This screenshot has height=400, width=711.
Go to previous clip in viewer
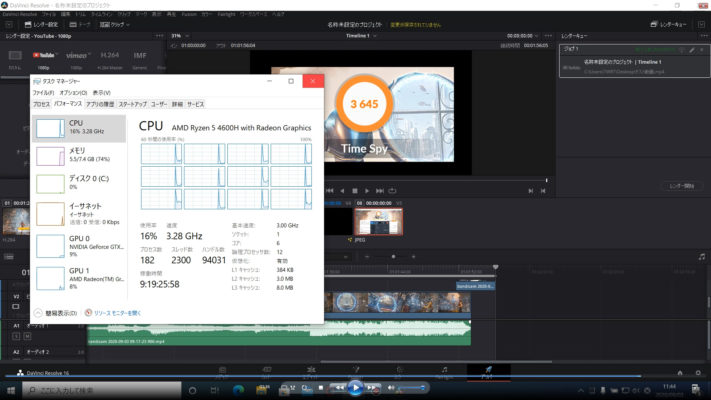click(x=543, y=191)
